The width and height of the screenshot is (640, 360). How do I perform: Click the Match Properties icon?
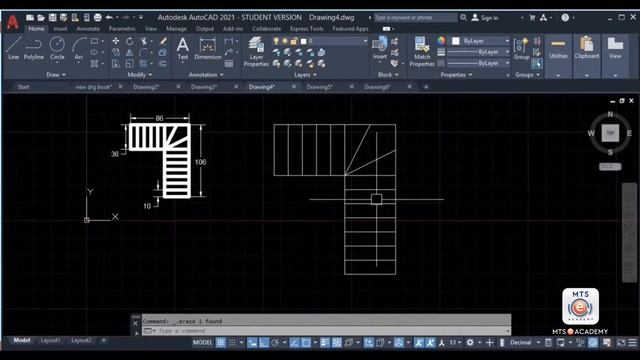(422, 51)
